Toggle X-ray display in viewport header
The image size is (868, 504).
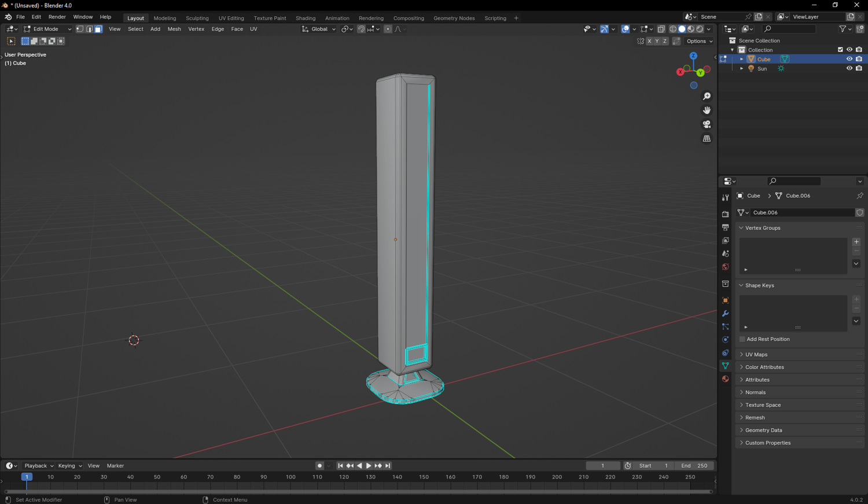click(661, 29)
